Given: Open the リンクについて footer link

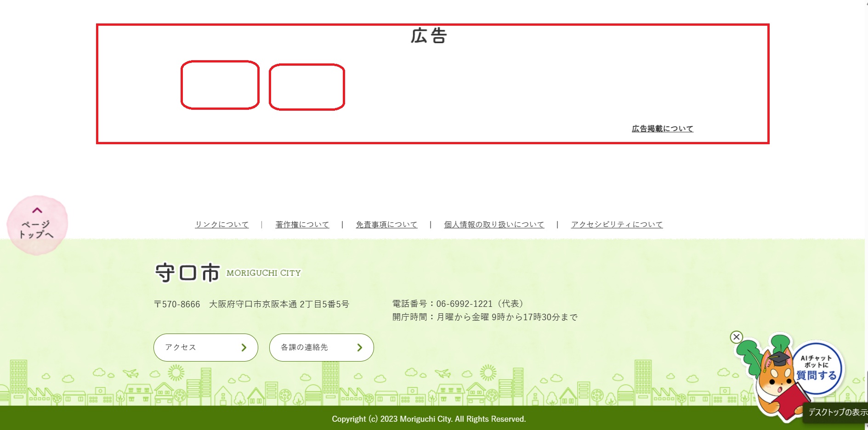Looking at the screenshot, I should pos(221,225).
